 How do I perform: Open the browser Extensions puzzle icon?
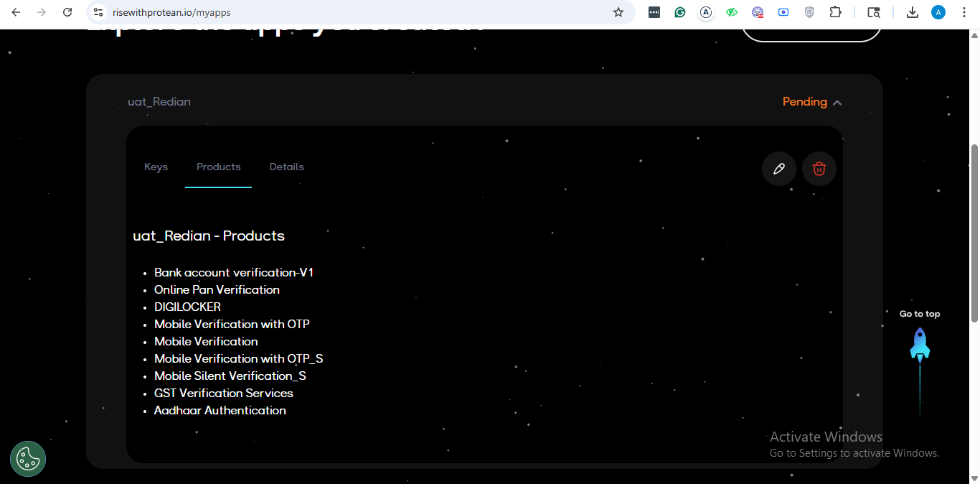[835, 12]
